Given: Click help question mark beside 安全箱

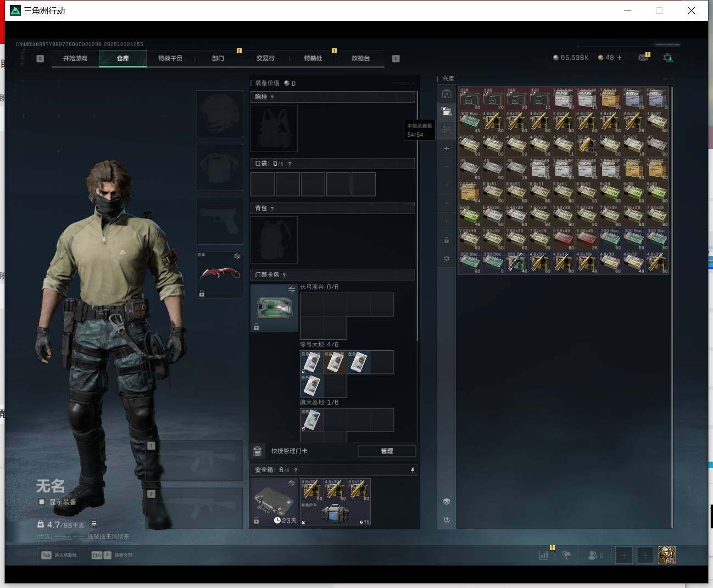Looking at the screenshot, I should [x=296, y=470].
